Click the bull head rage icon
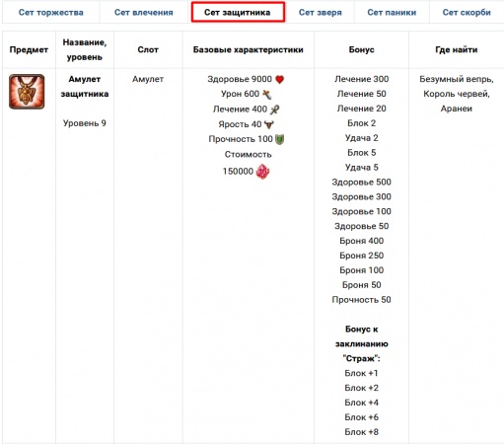 coord(269,124)
